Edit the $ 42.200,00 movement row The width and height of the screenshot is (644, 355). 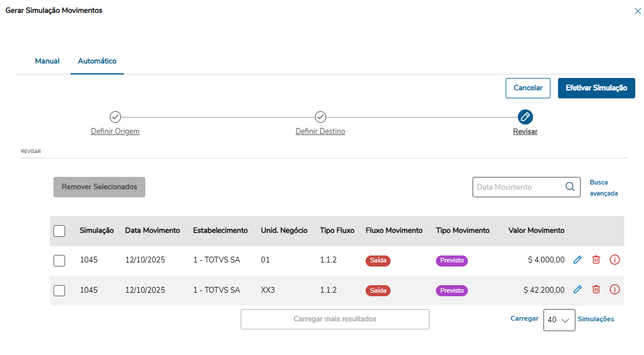click(577, 289)
